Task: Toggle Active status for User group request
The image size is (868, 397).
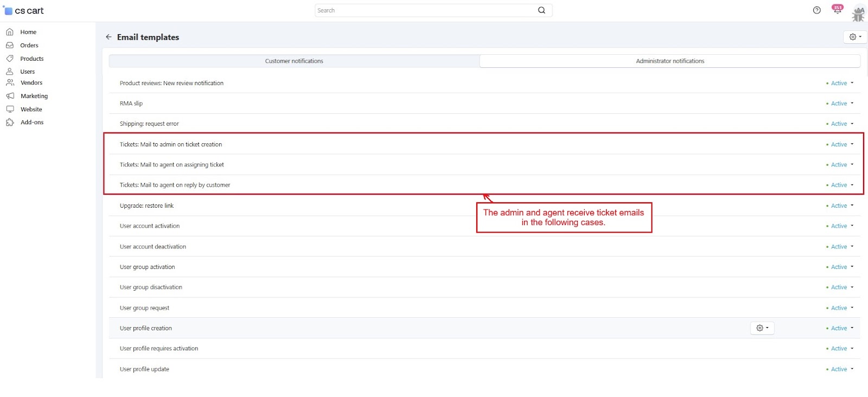Action: 841,308
